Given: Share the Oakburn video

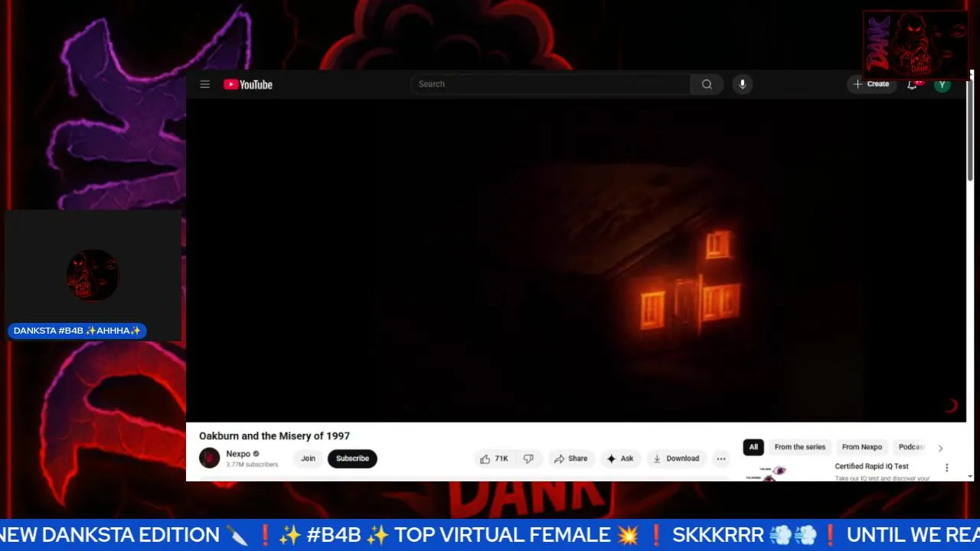Looking at the screenshot, I should pyautogui.click(x=570, y=458).
